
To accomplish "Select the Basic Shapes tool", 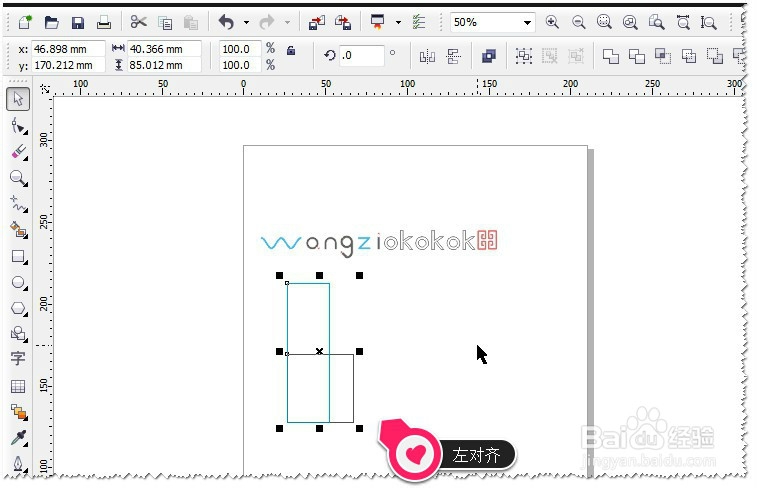I will [18, 334].
